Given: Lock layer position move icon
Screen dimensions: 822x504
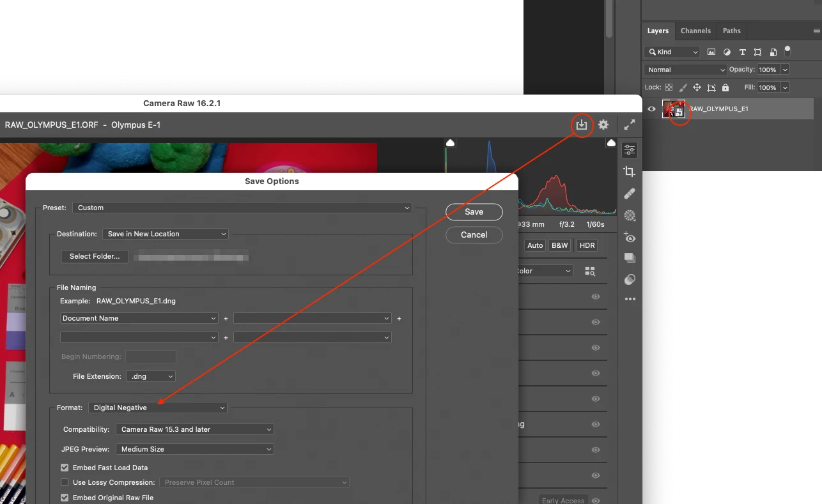Looking at the screenshot, I should (x=697, y=88).
